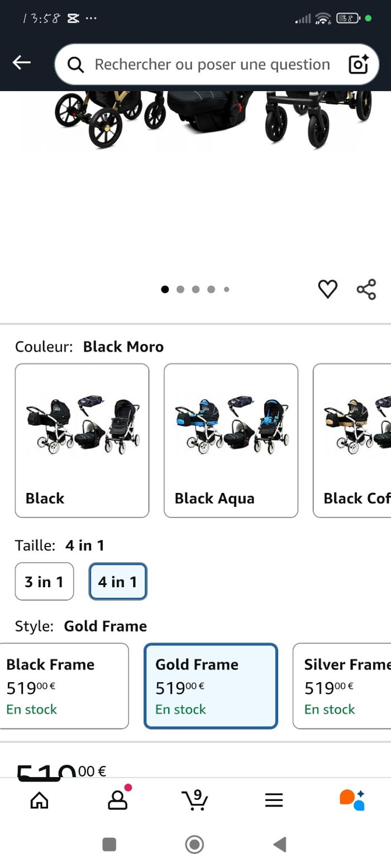Select the Black Aqua color swatch

click(x=231, y=440)
